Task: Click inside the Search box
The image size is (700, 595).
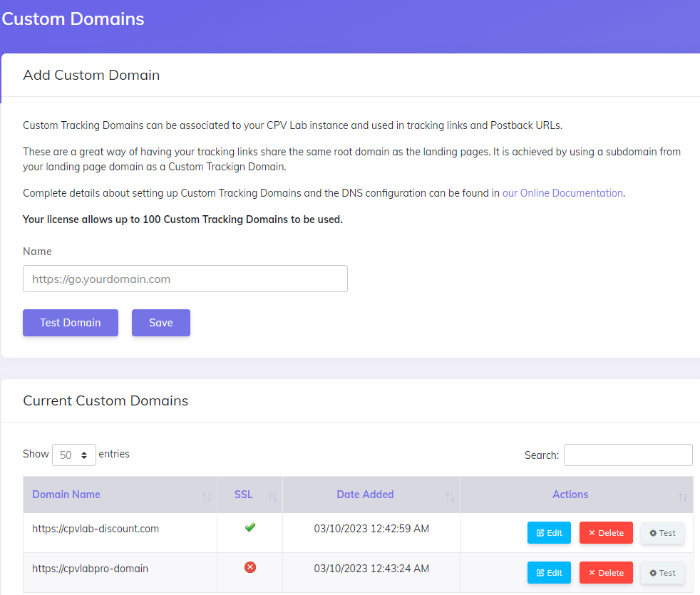Action: pyautogui.click(x=627, y=455)
